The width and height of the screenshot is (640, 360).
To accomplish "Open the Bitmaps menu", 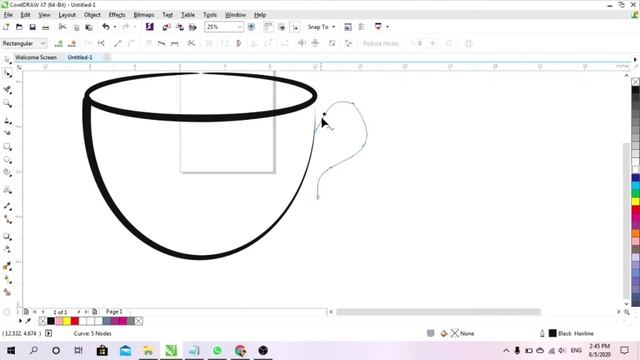I will [x=144, y=15].
